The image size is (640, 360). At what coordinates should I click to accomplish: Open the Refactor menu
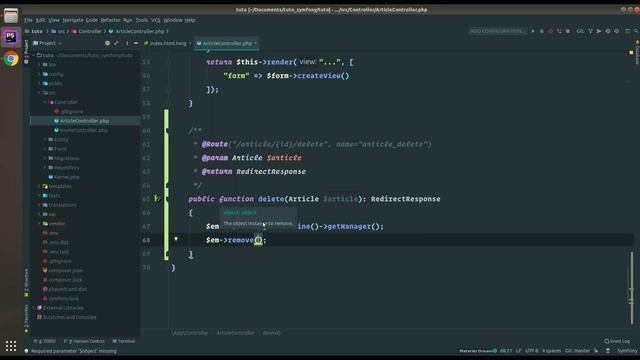point(110,20)
